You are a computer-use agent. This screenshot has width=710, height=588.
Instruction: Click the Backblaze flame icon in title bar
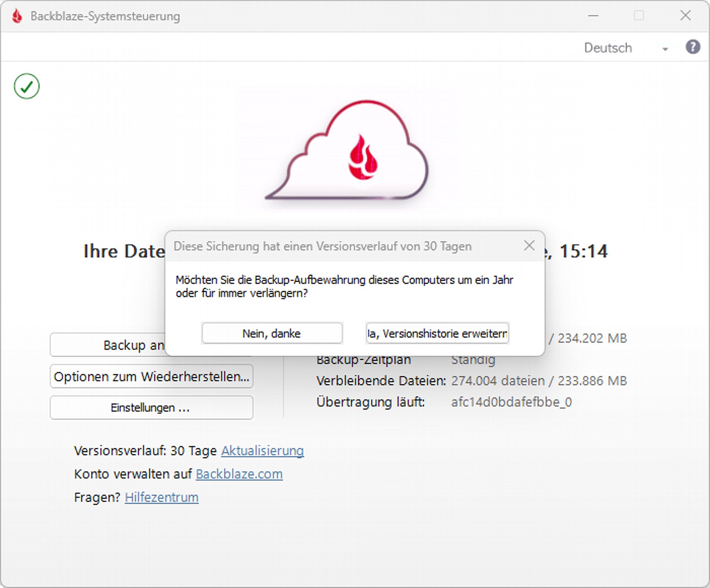tap(17, 16)
